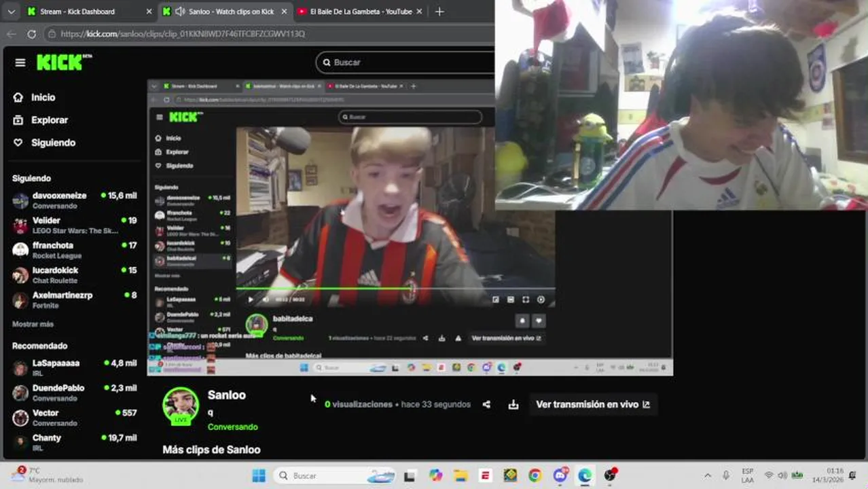Share the Sanloo clip via share icon
The image size is (868, 489).
click(486, 405)
